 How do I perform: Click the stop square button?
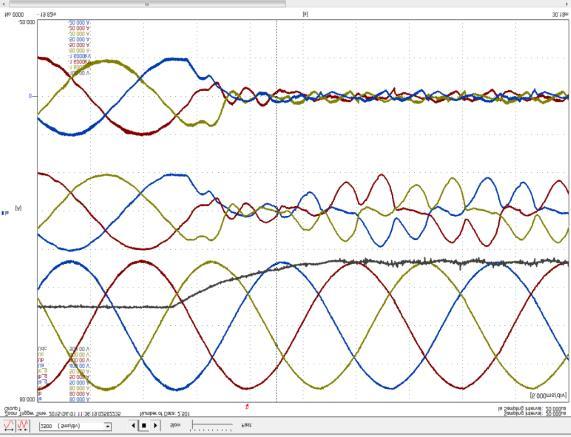click(144, 425)
